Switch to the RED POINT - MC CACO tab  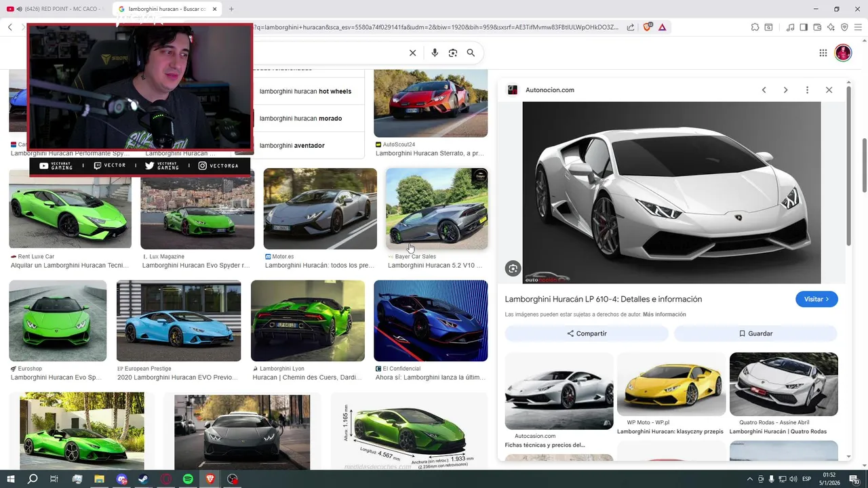click(56, 9)
